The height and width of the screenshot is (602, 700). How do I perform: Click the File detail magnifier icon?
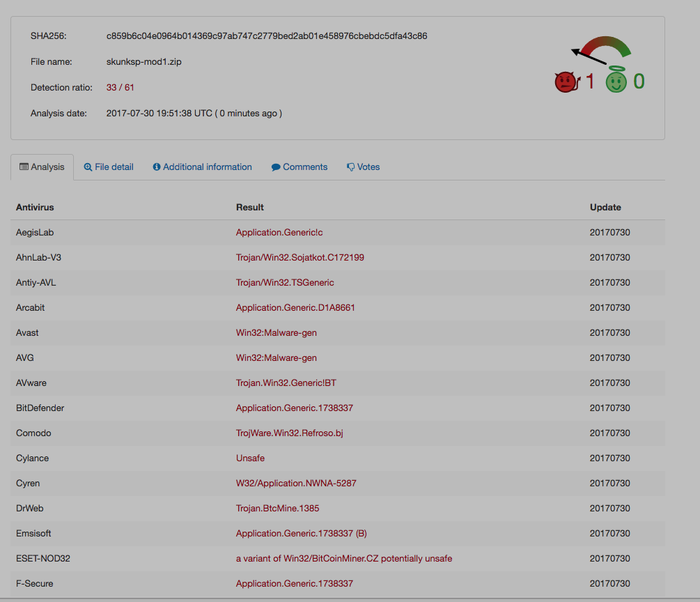pyautogui.click(x=88, y=167)
